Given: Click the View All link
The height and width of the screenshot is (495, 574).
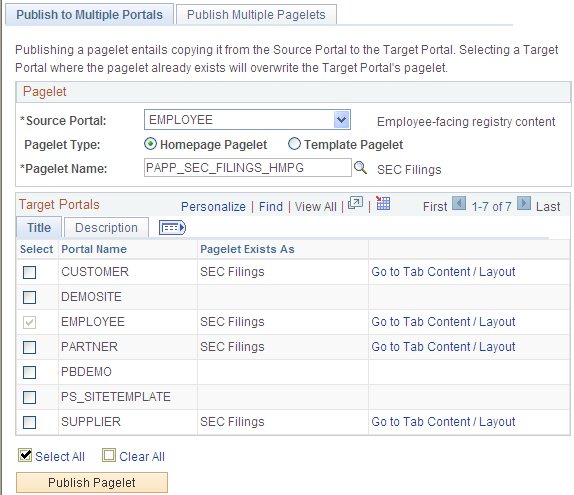Looking at the screenshot, I should tap(316, 206).
